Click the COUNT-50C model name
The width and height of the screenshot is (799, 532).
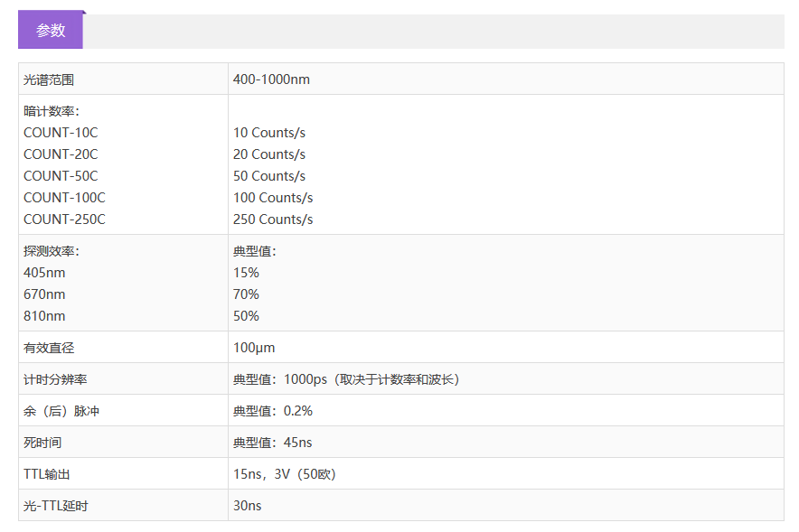click(x=61, y=176)
